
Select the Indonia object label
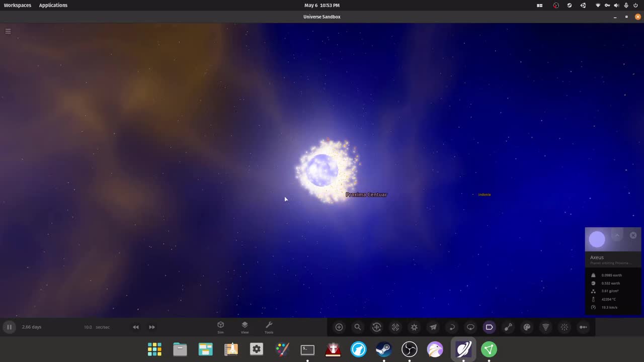pos(485,195)
